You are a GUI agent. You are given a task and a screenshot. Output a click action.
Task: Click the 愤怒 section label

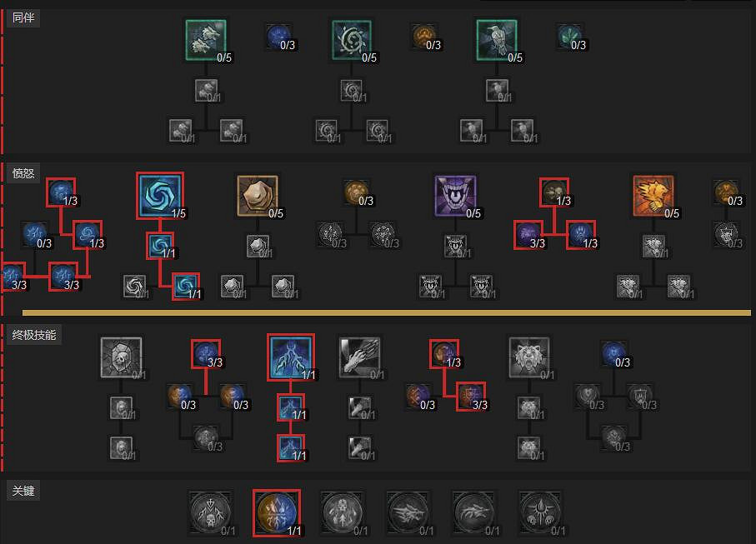[x=23, y=173]
